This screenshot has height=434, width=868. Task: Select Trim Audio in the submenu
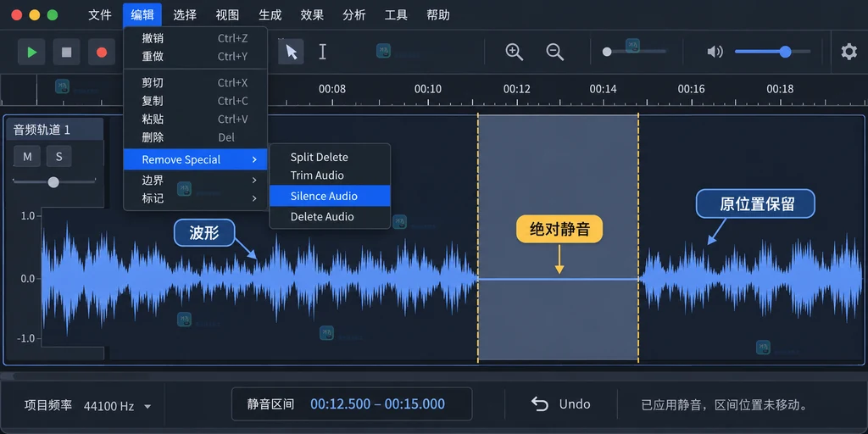coord(330,175)
